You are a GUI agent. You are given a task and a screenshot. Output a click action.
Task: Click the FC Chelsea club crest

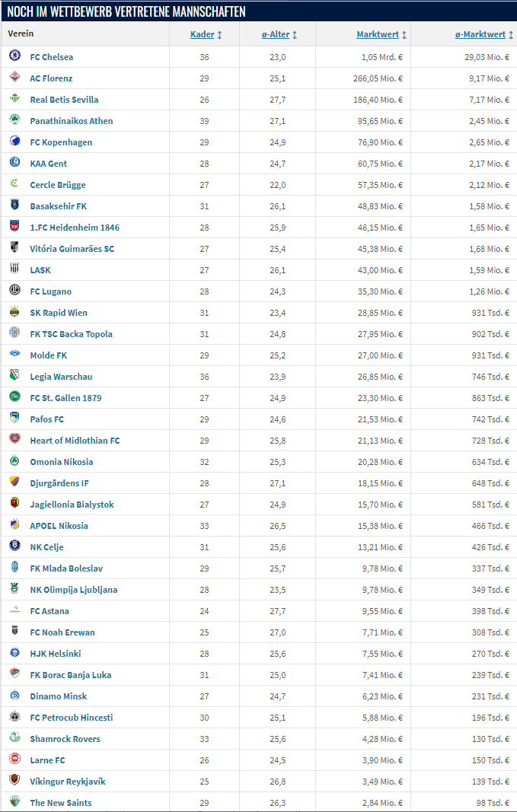click(x=14, y=56)
